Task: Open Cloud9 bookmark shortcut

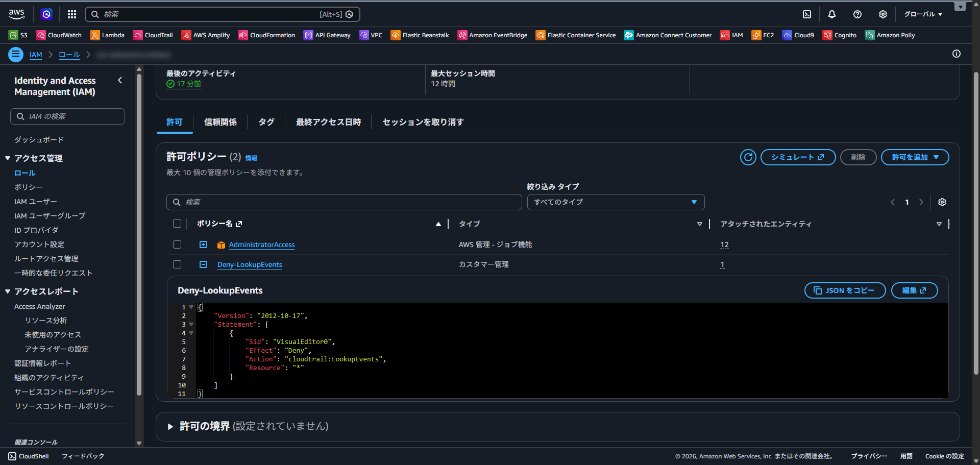Action: click(x=798, y=35)
